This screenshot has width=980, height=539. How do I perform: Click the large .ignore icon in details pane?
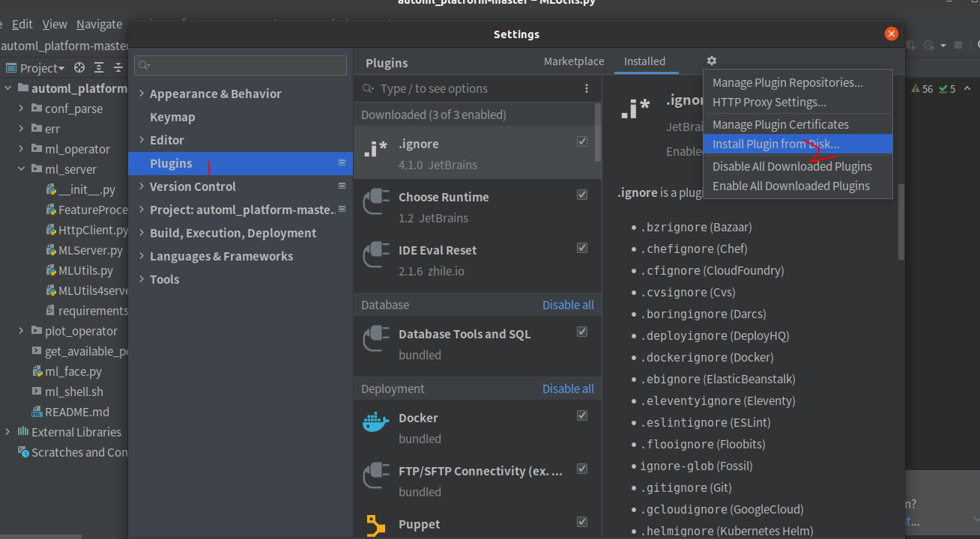[x=635, y=110]
